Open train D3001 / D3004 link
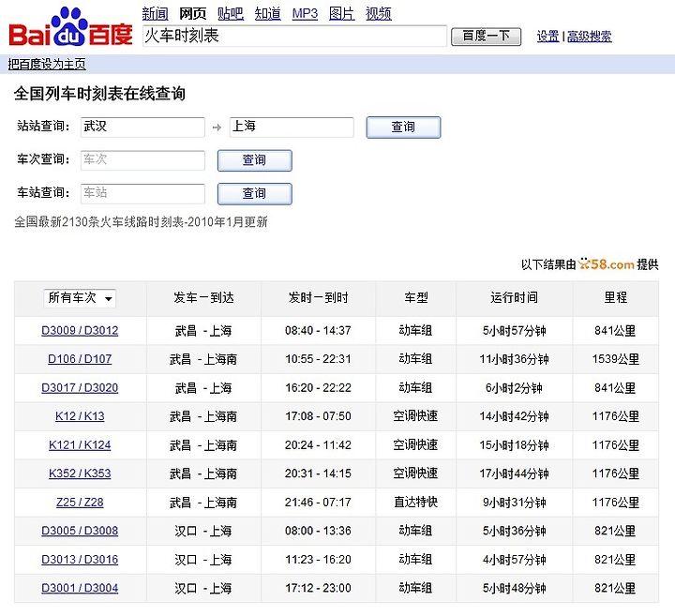675x616 pixels. pyautogui.click(x=80, y=588)
